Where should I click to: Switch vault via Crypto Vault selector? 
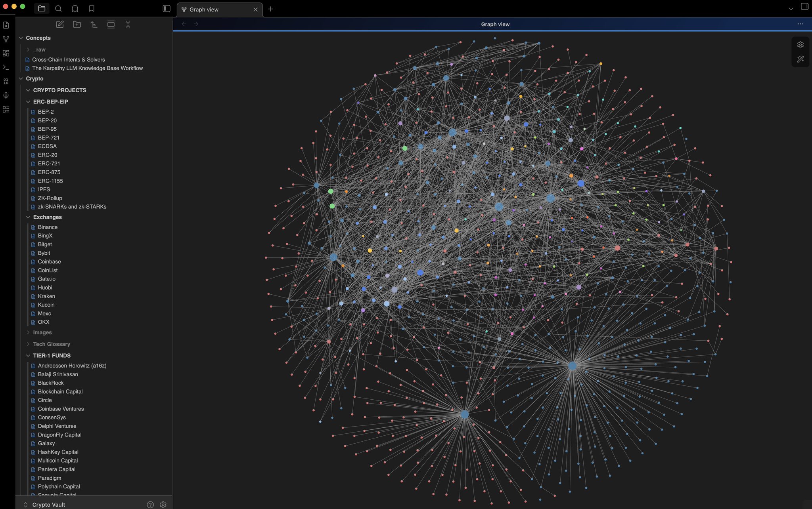48,505
